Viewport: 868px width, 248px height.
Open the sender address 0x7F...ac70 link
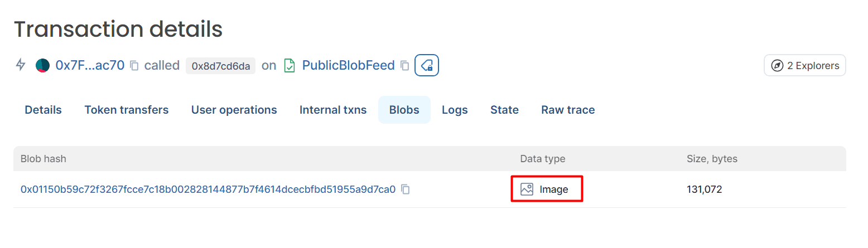tap(90, 65)
